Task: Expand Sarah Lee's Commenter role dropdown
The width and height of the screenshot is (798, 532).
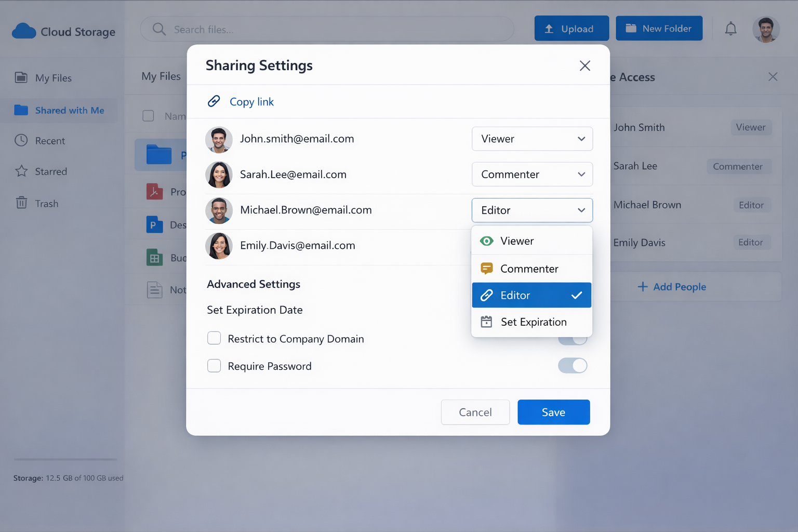Action: pos(532,175)
